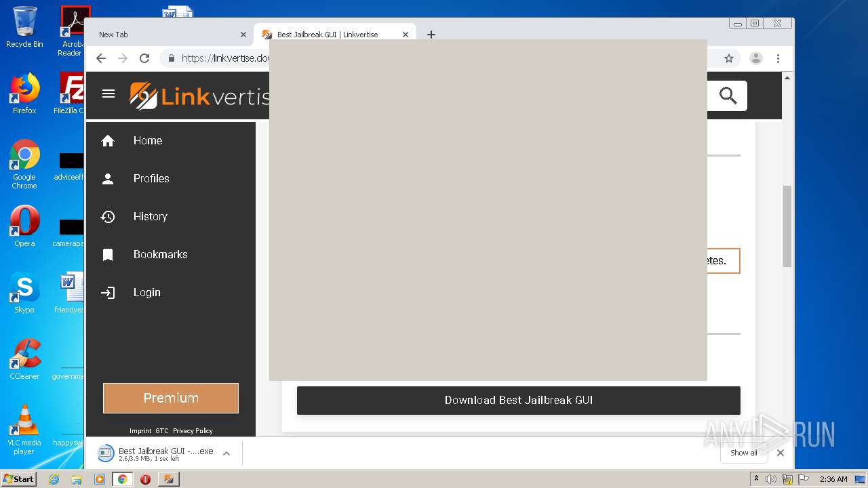The height and width of the screenshot is (488, 868).
Task: Open the Imprint link
Action: tap(140, 431)
